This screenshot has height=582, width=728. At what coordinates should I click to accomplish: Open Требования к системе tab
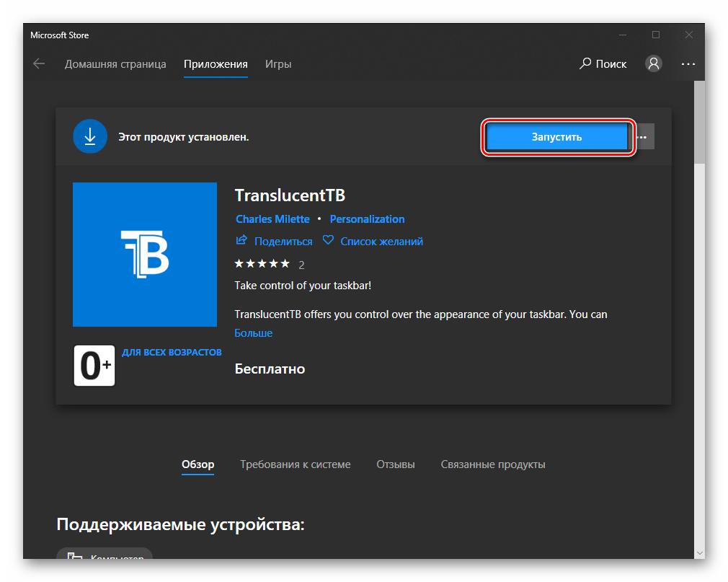coord(296,464)
